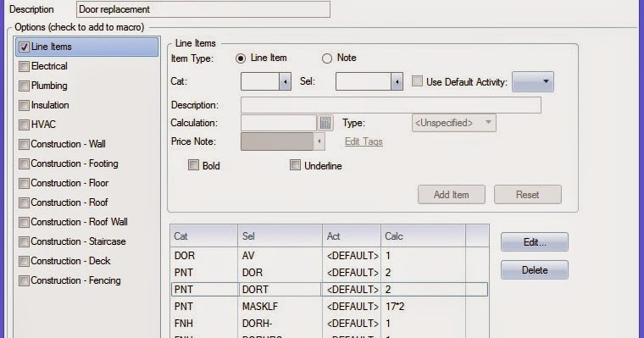The width and height of the screenshot is (644, 338).
Task: Enable the Underline formatting checkbox
Action: click(x=295, y=165)
